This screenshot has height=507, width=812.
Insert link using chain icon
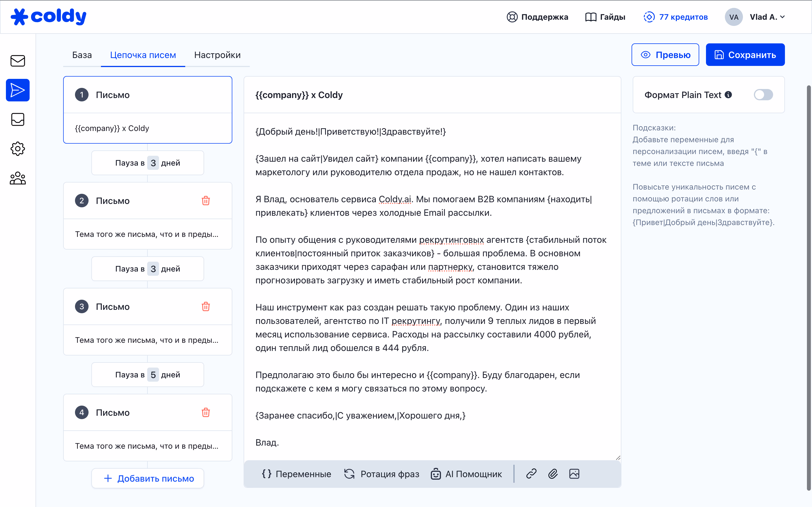coord(531,473)
